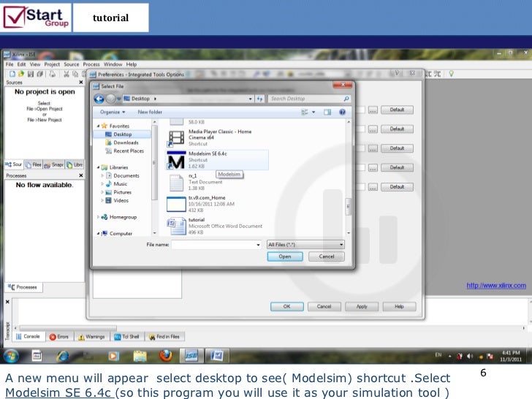Click the Word taskbar button
Image resolution: width=532 pixels, height=399 pixels.
217,356
